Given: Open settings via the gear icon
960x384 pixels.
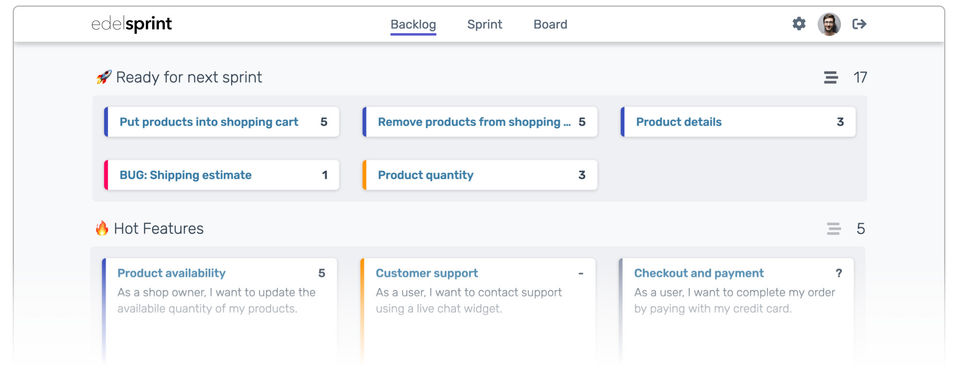Looking at the screenshot, I should [799, 24].
